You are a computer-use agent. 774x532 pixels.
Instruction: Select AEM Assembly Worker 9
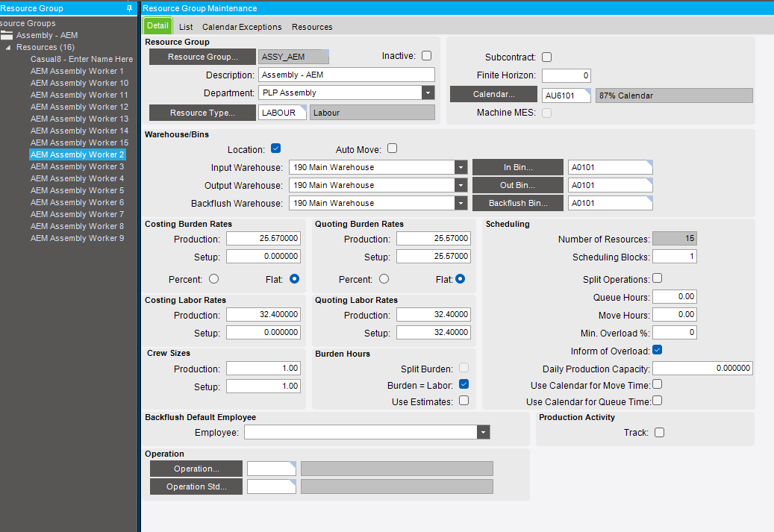(x=77, y=238)
